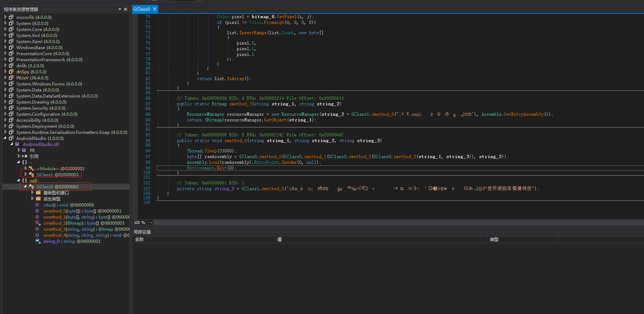Viewport: 644px width, 314px height.
Task: Expand the PE node
Action: tap(19, 150)
